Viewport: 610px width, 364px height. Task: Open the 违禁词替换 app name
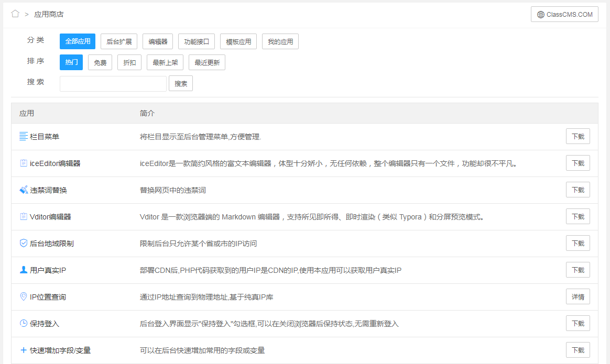pos(48,190)
